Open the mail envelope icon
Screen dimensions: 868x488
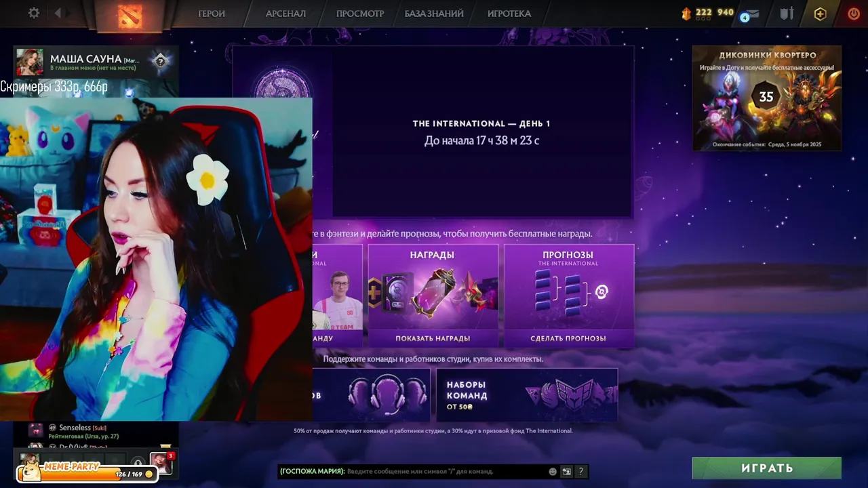(751, 14)
